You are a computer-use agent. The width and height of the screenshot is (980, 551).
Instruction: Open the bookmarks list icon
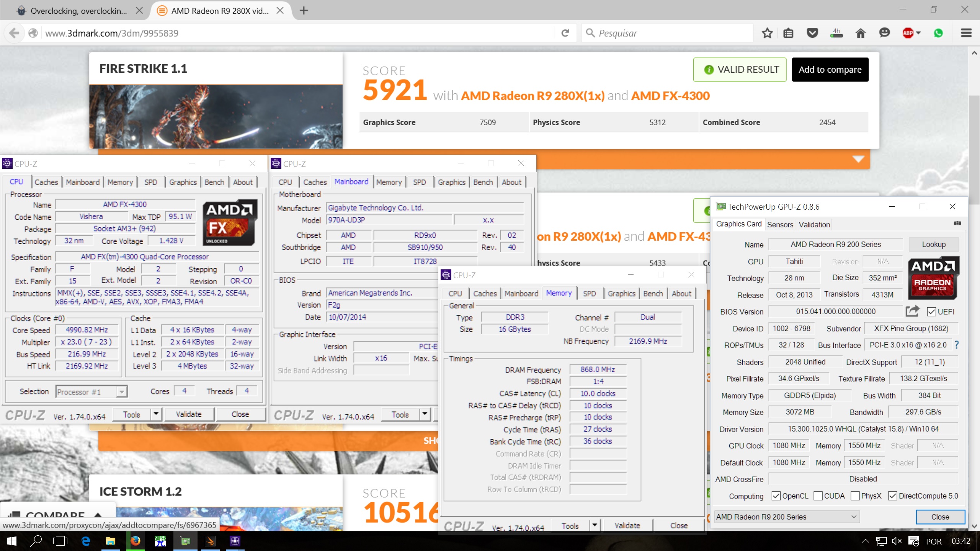click(x=788, y=33)
